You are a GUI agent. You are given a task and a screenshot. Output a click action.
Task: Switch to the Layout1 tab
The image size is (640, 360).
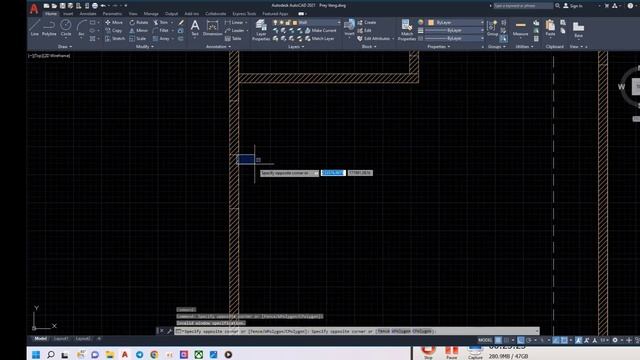61,339
